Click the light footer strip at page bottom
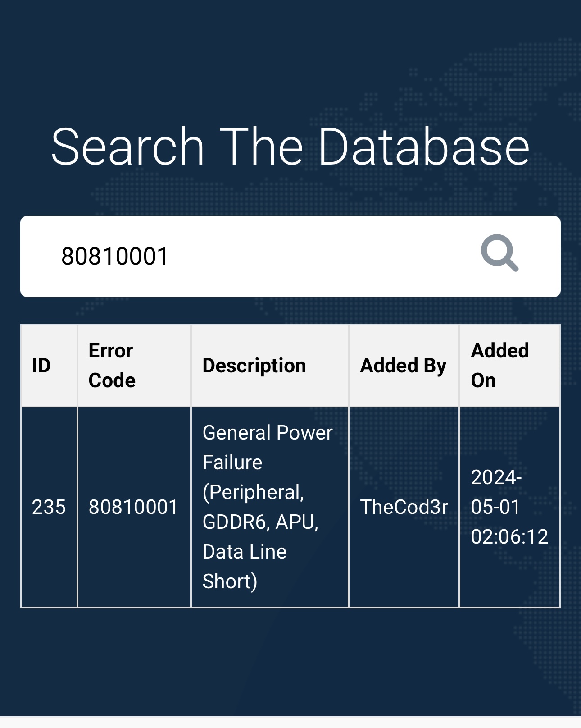Image resolution: width=581 pixels, height=728 pixels. (290, 722)
